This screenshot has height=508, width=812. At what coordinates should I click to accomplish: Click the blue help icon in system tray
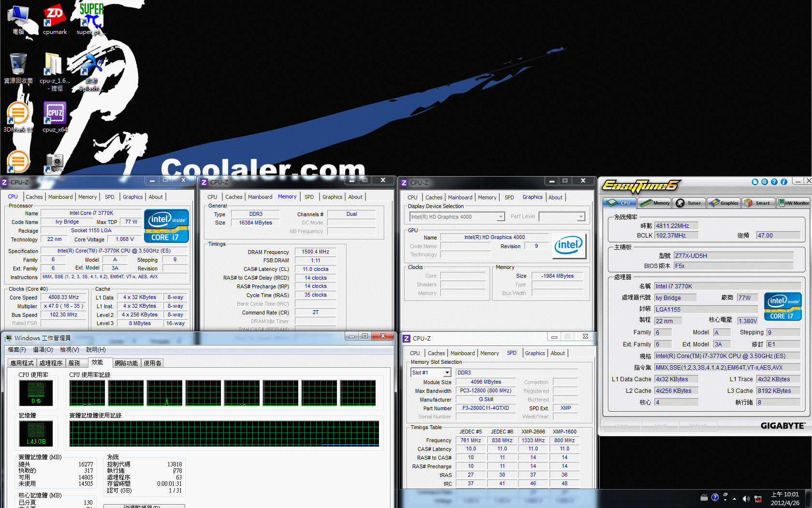coord(715,497)
